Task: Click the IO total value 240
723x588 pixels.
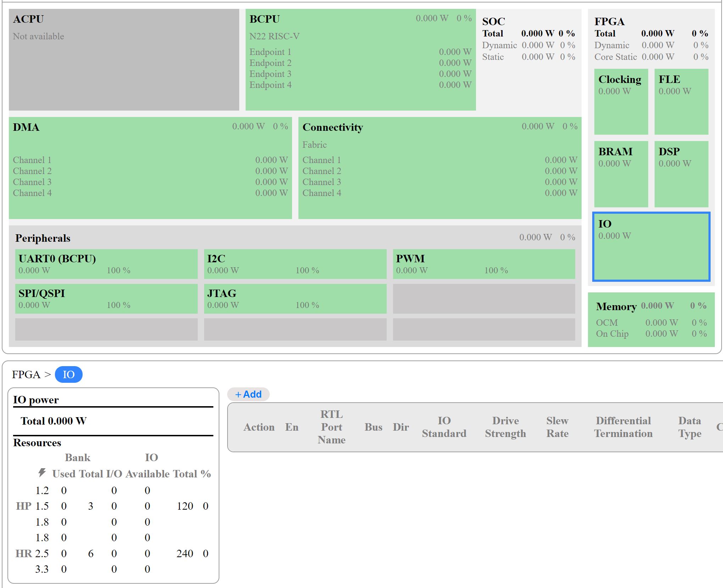Action: coord(185,553)
